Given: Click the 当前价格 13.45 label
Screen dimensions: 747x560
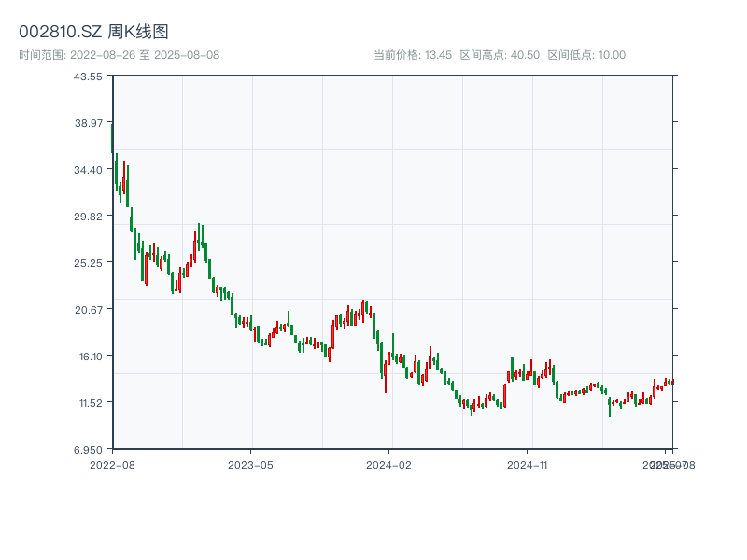Looking at the screenshot, I should pyautogui.click(x=413, y=55).
